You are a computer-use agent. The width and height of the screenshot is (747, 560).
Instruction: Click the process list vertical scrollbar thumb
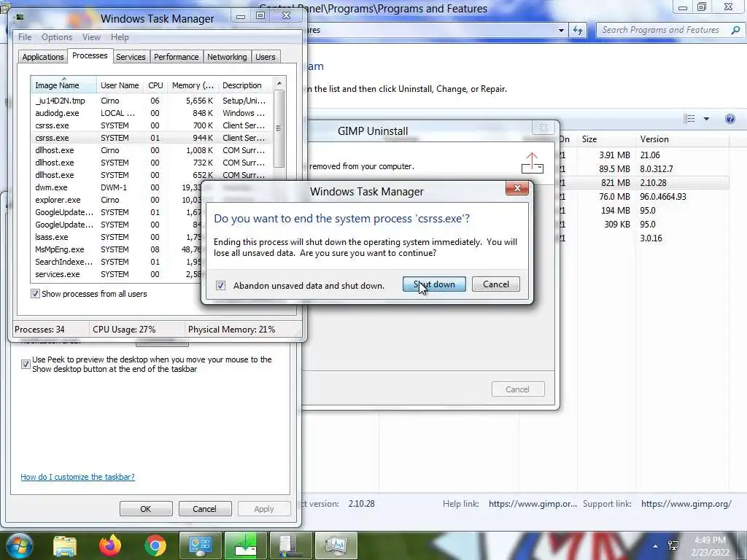(279, 128)
